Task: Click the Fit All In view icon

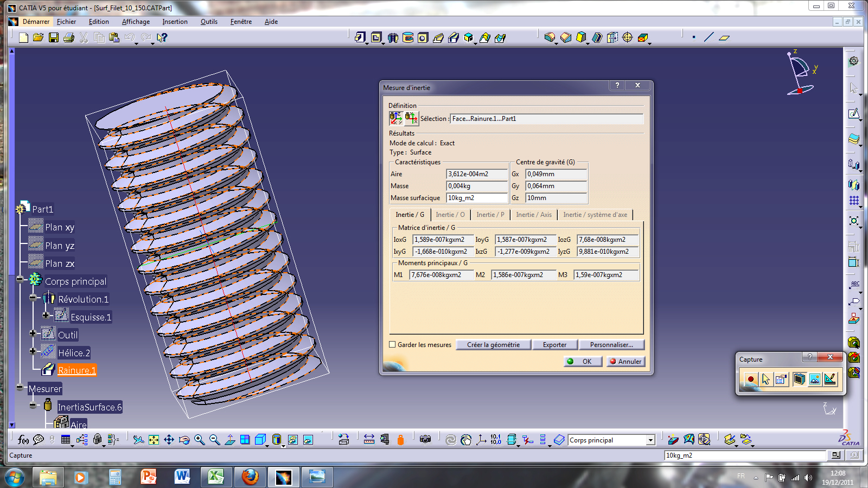Action: pyautogui.click(x=154, y=440)
